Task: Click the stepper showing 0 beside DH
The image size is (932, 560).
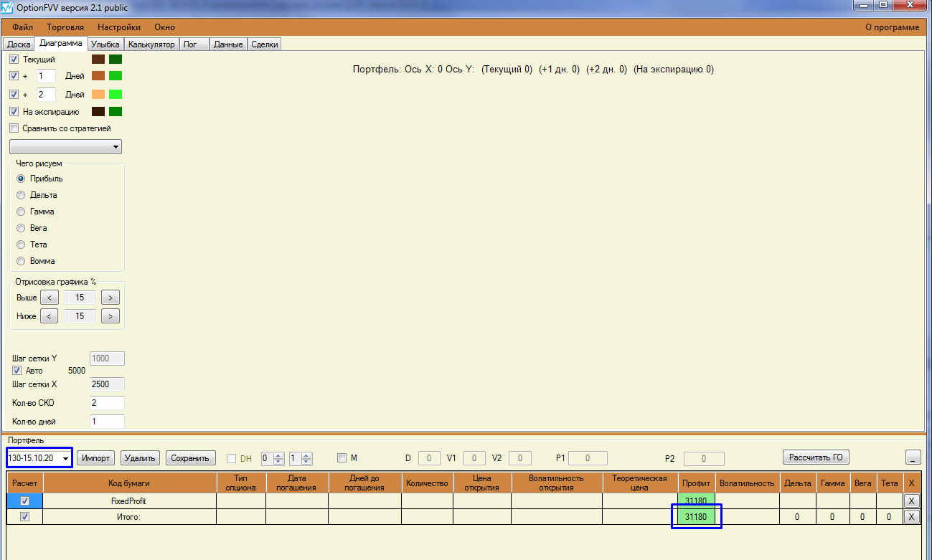Action: [x=273, y=458]
